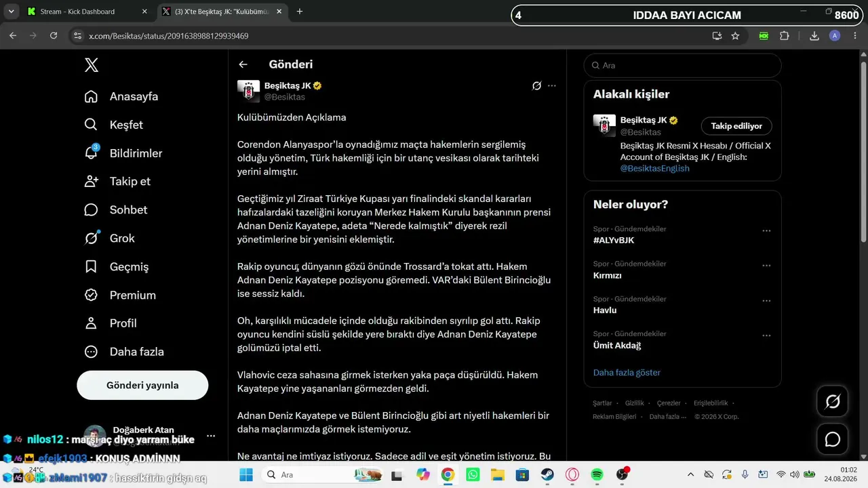Open WhatsApp from the taskbar

[x=473, y=474]
